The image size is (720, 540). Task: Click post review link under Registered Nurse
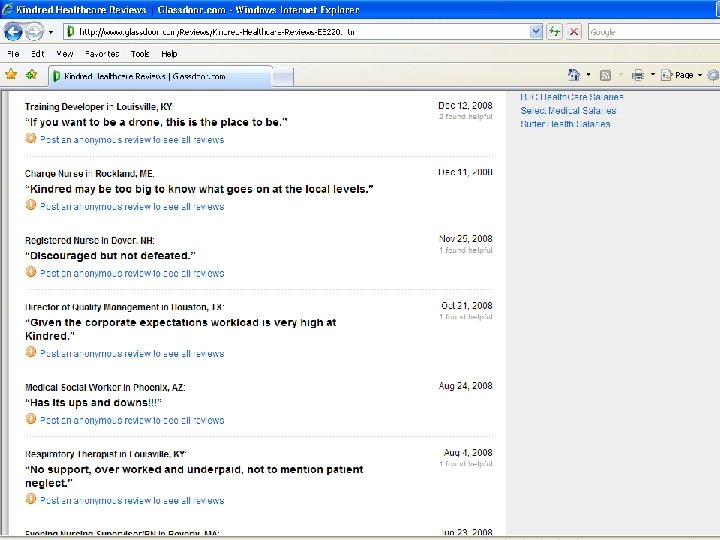click(x=132, y=273)
